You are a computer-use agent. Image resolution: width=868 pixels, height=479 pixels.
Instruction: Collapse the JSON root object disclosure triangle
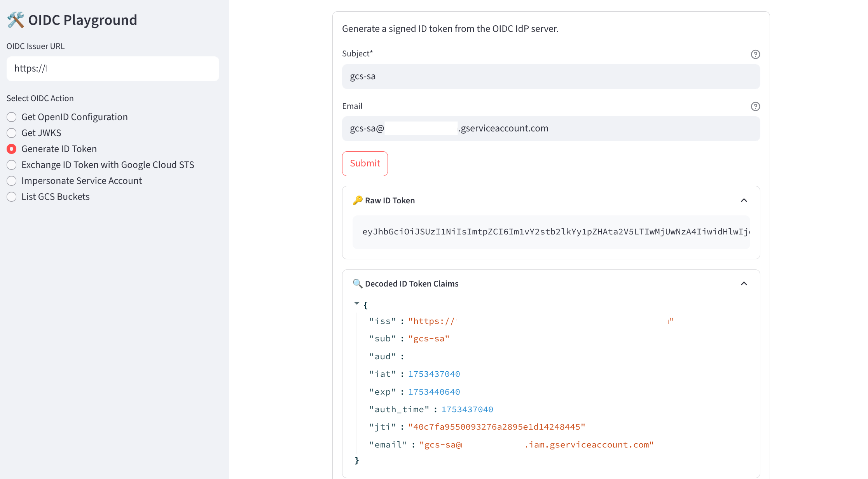[356, 303]
